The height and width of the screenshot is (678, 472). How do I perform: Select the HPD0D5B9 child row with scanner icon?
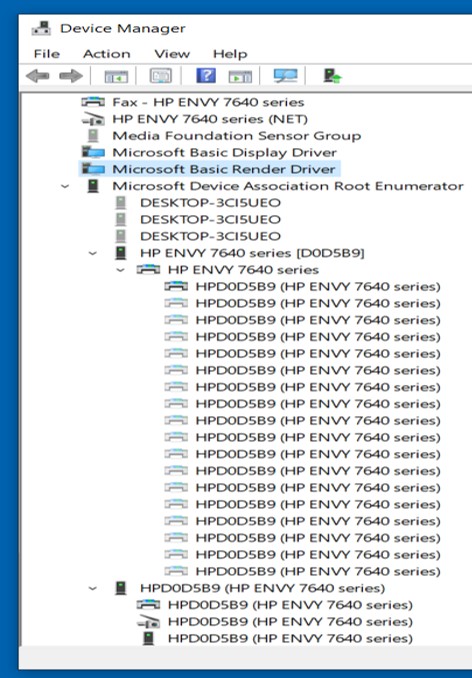coord(290,621)
